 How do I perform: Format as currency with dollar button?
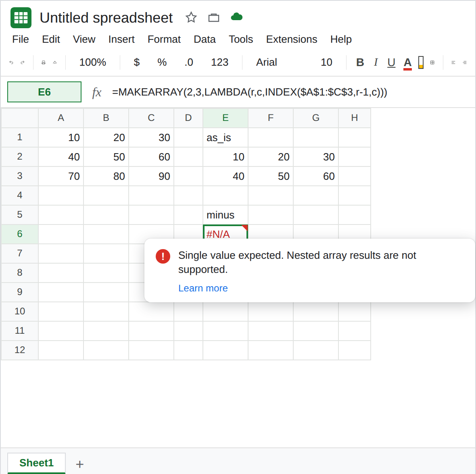tap(137, 62)
